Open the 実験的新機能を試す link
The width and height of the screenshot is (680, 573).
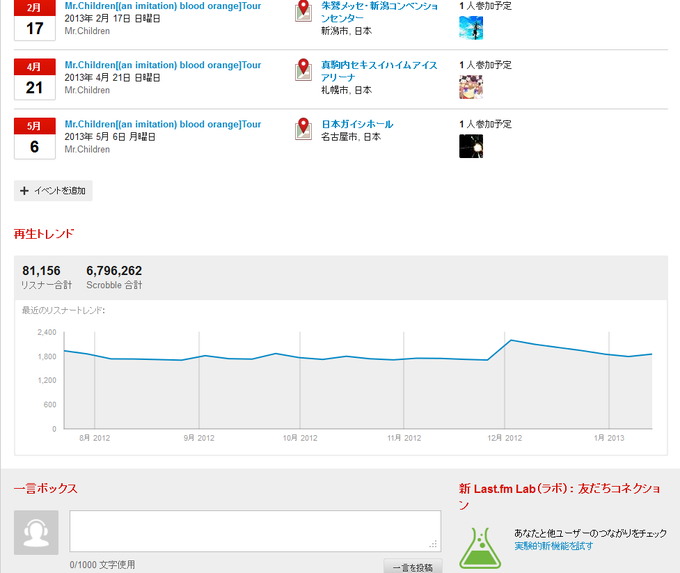click(553, 546)
